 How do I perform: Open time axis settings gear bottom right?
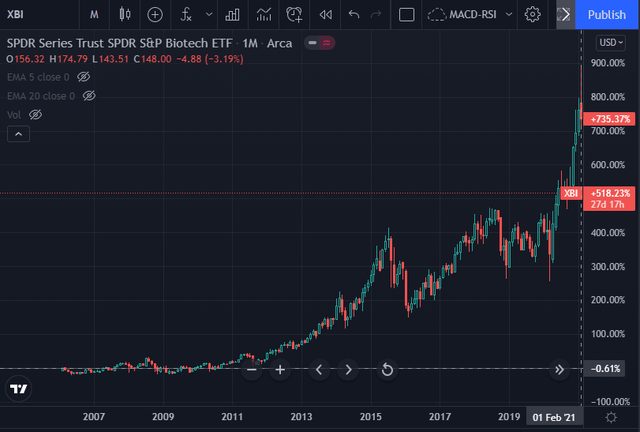click(611, 417)
